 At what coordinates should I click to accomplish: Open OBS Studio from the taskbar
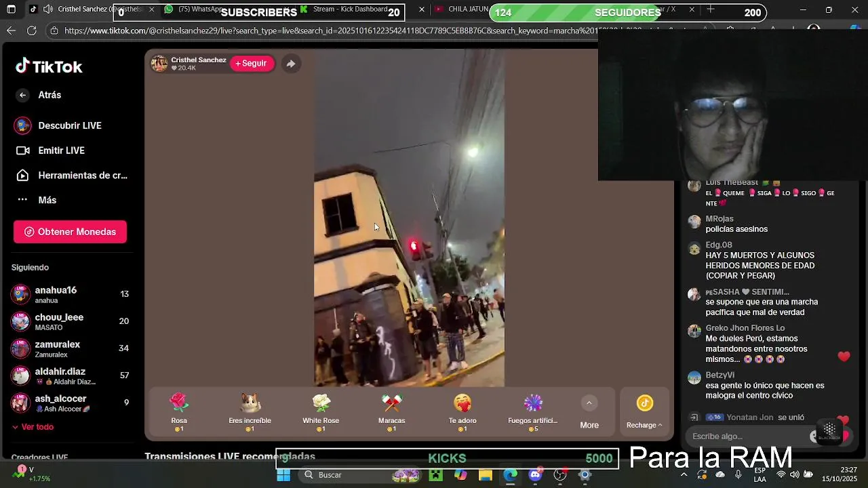pyautogui.click(x=560, y=475)
